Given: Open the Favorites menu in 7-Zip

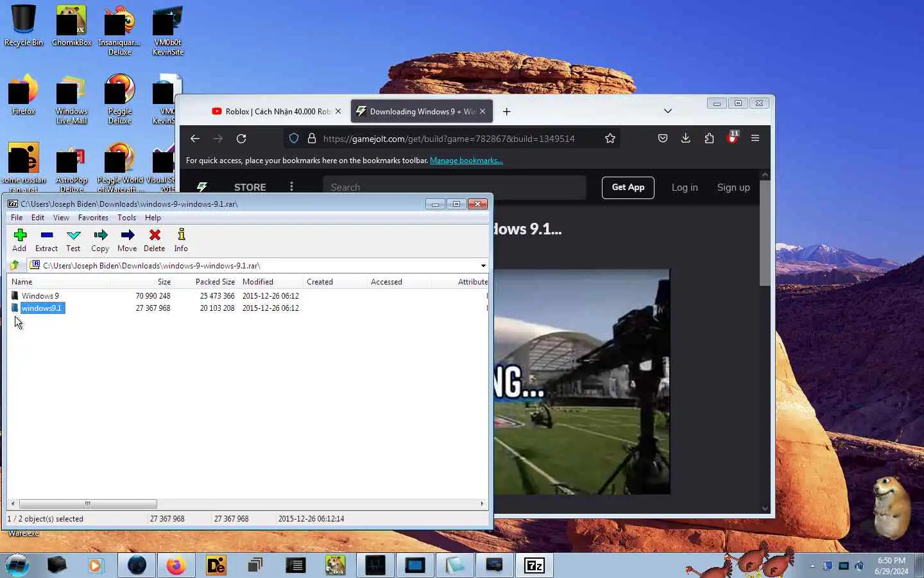Looking at the screenshot, I should 93,218.
